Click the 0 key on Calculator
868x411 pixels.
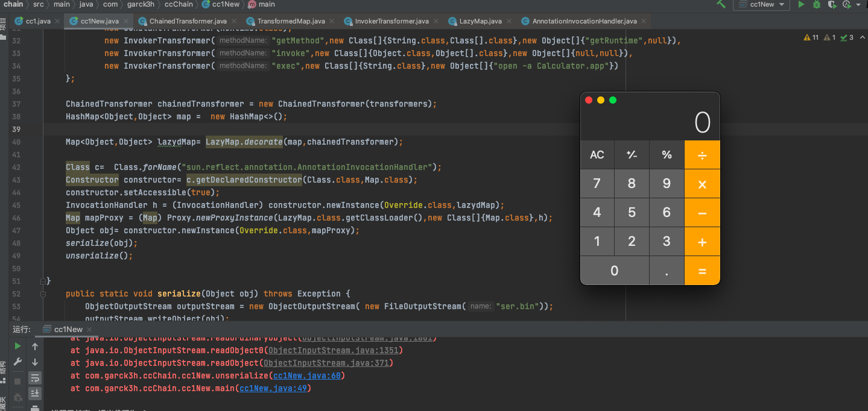pyautogui.click(x=615, y=271)
